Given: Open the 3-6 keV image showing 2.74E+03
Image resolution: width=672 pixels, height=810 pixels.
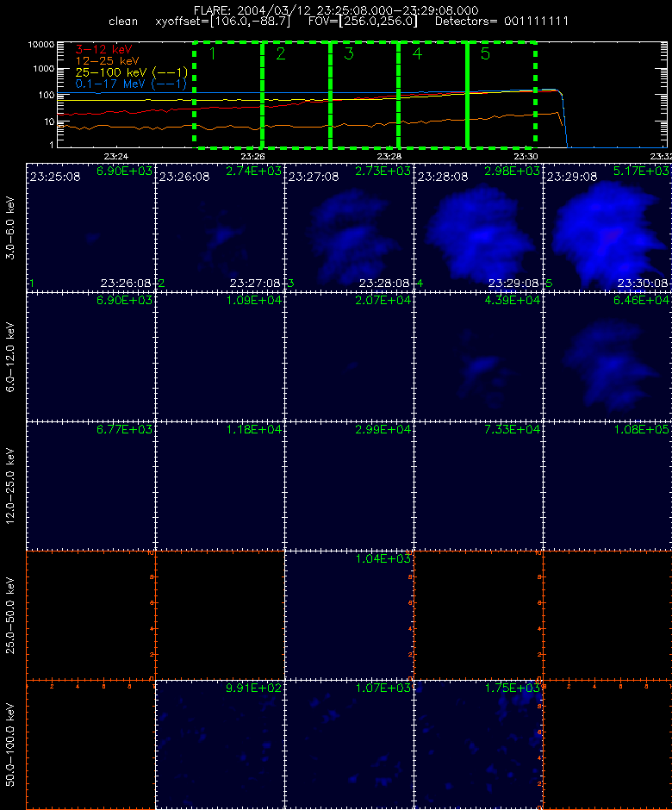Looking at the screenshot, I should point(220,227).
